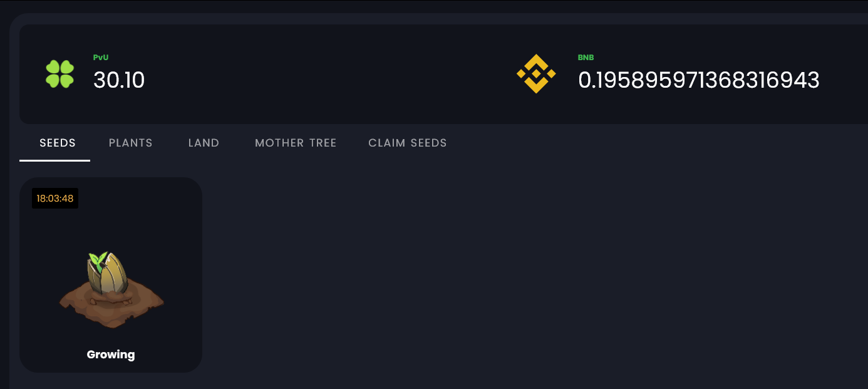Click the green sprout on the seed
Image resolution: width=868 pixels, height=389 pixels.
[97, 259]
